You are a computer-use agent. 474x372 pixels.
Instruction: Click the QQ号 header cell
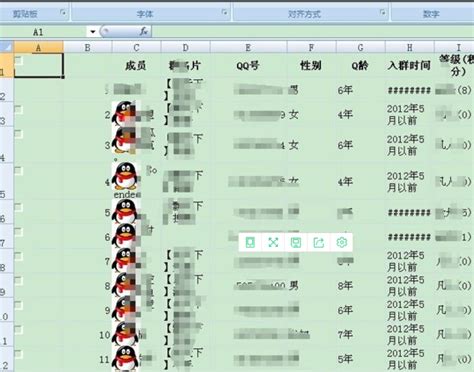pyautogui.click(x=249, y=66)
